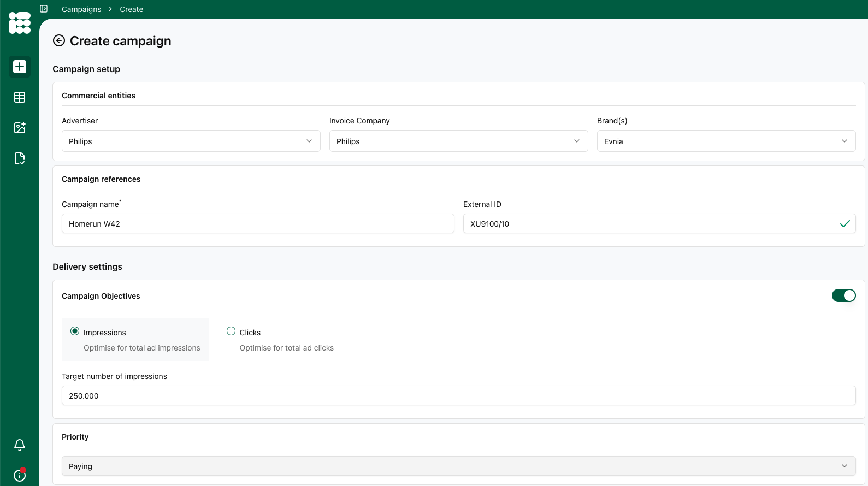Click the Campaign name input field
Image resolution: width=868 pixels, height=486 pixels.
click(258, 223)
